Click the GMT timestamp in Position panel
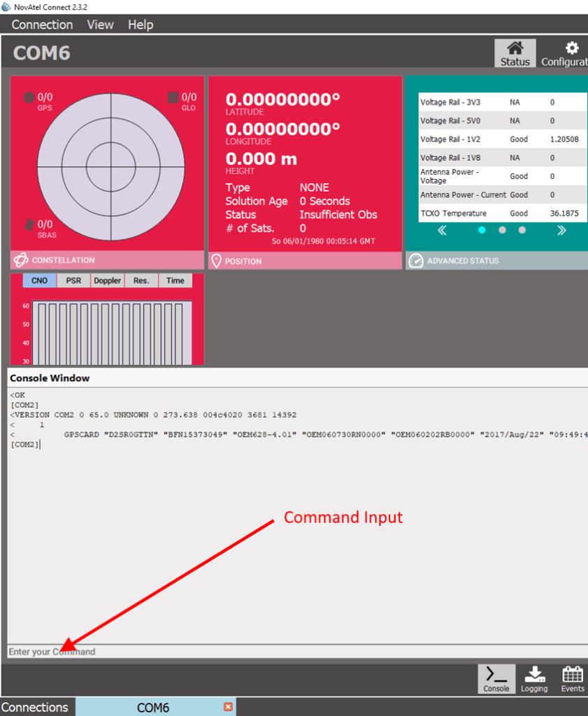The height and width of the screenshot is (716, 588). pos(323,241)
